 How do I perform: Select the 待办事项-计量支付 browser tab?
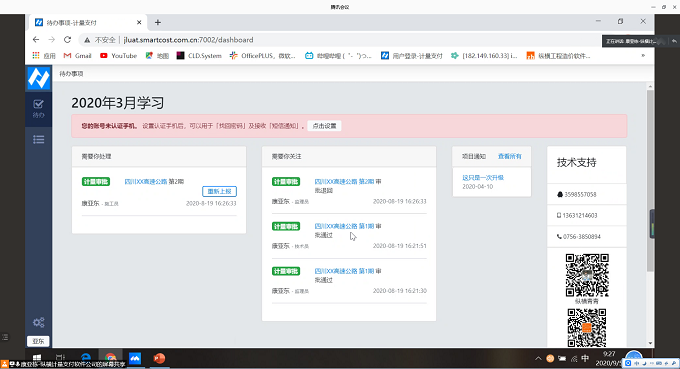coord(87,22)
